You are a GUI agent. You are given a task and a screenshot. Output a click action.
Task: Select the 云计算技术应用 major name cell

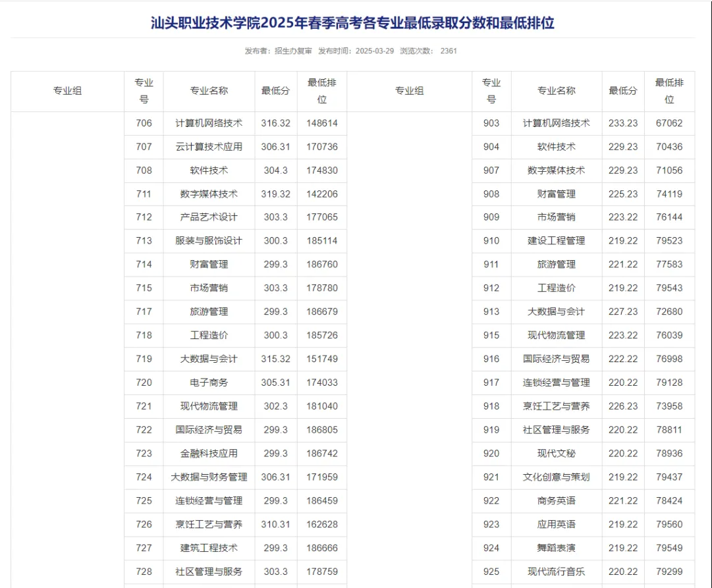point(209,147)
